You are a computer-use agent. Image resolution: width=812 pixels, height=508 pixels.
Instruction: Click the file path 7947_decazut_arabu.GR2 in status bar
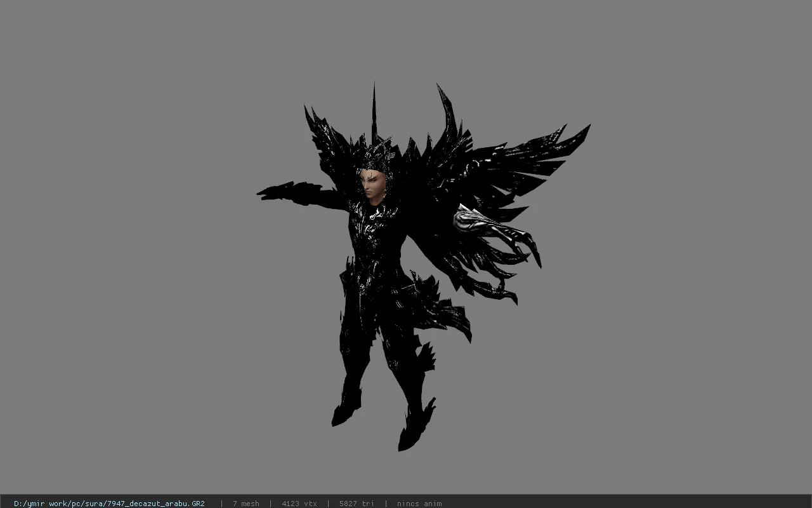109,504
